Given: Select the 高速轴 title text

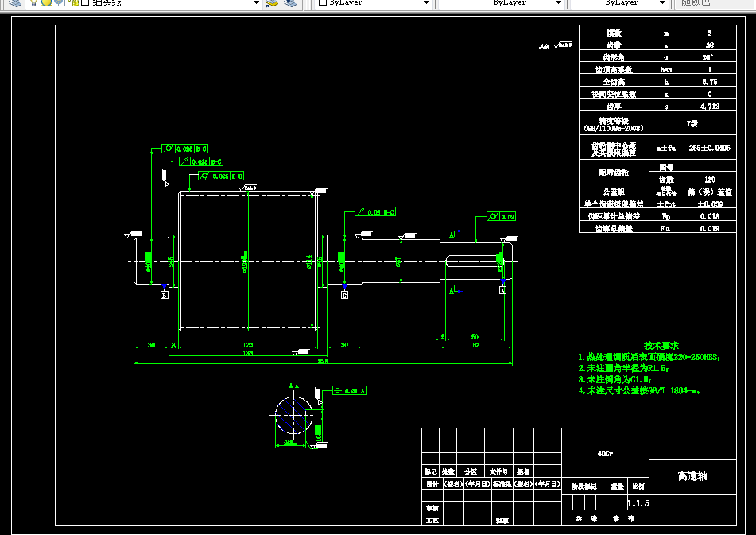Looking at the screenshot, I should click(692, 476).
